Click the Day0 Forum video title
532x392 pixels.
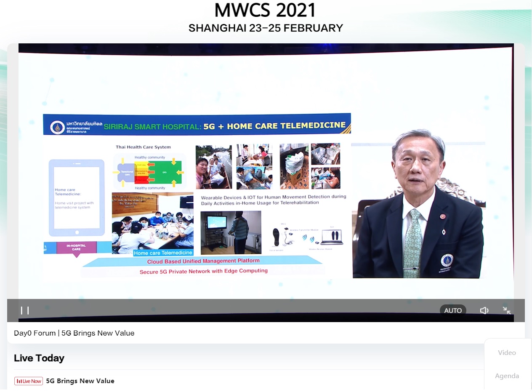pyautogui.click(x=74, y=333)
